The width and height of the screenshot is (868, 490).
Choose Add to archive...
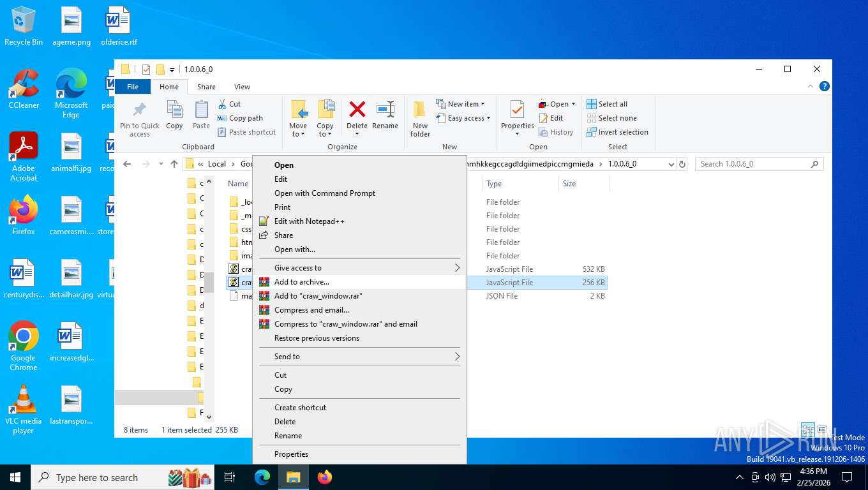tap(360, 282)
